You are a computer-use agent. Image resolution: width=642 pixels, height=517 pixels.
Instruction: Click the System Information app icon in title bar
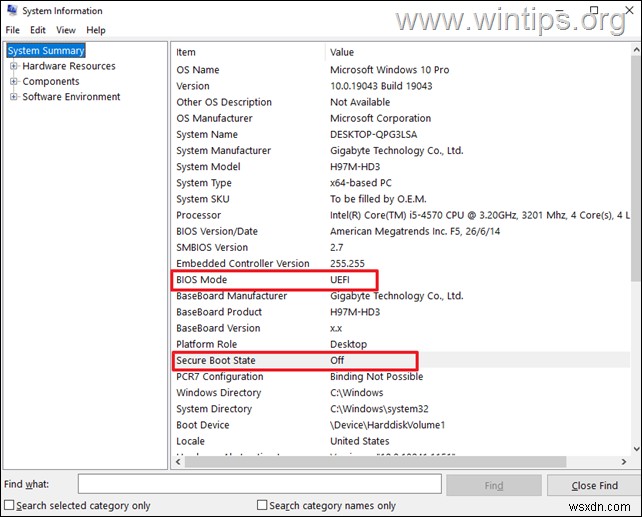[11, 10]
